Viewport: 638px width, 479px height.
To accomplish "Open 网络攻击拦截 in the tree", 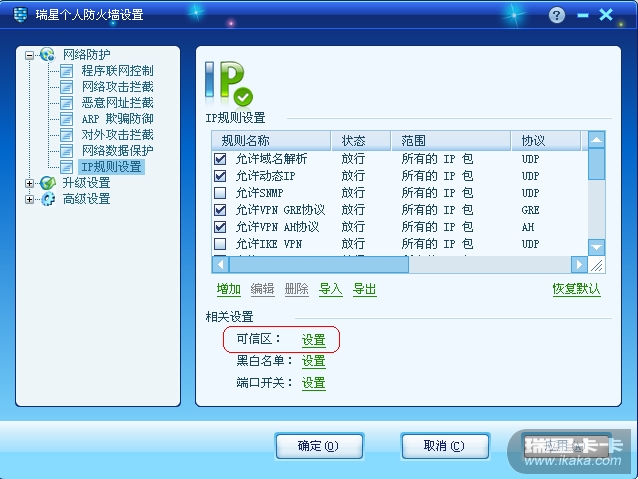I will click(117, 87).
